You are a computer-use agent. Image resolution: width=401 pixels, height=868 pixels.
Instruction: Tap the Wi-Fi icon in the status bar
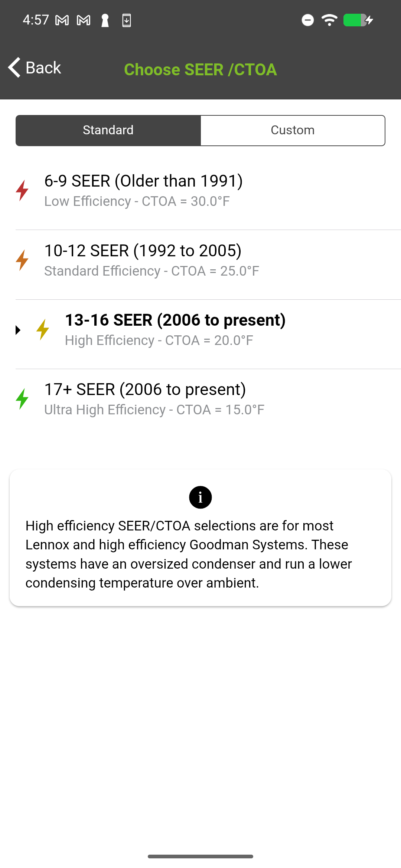click(x=328, y=20)
